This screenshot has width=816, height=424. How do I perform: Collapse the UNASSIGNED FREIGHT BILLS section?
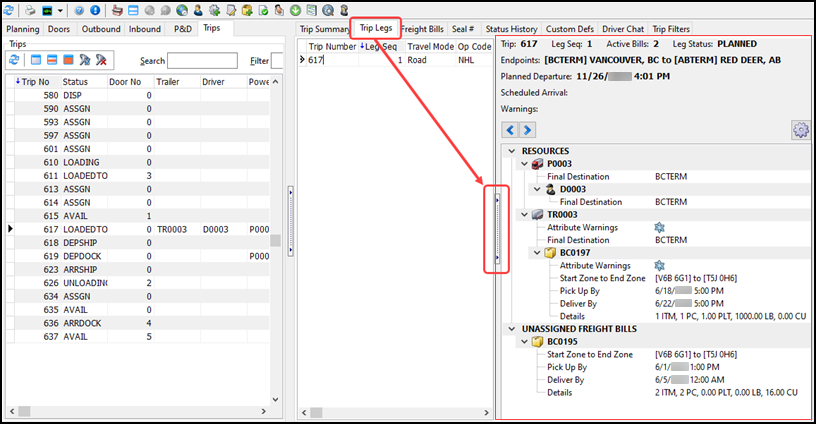coord(512,328)
